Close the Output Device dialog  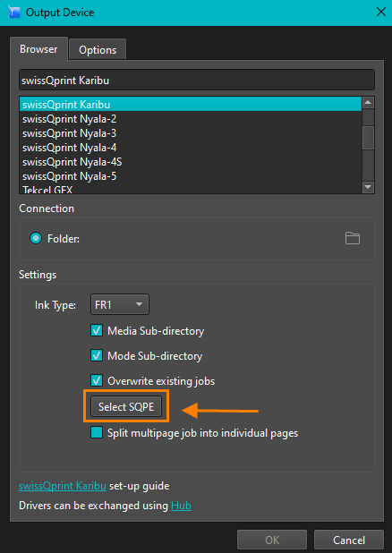coord(380,12)
